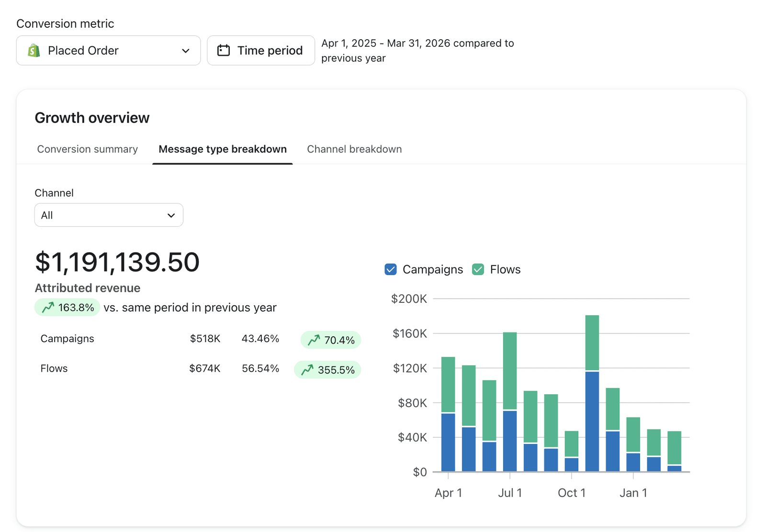Viewport: 766px width, 532px height.
Task: Click the Campaigns row label in the table
Action: point(68,339)
